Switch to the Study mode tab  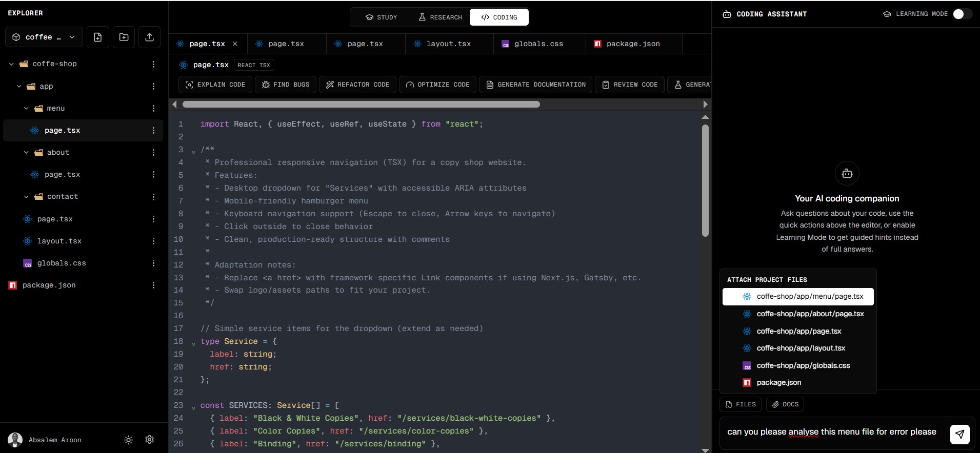click(381, 17)
